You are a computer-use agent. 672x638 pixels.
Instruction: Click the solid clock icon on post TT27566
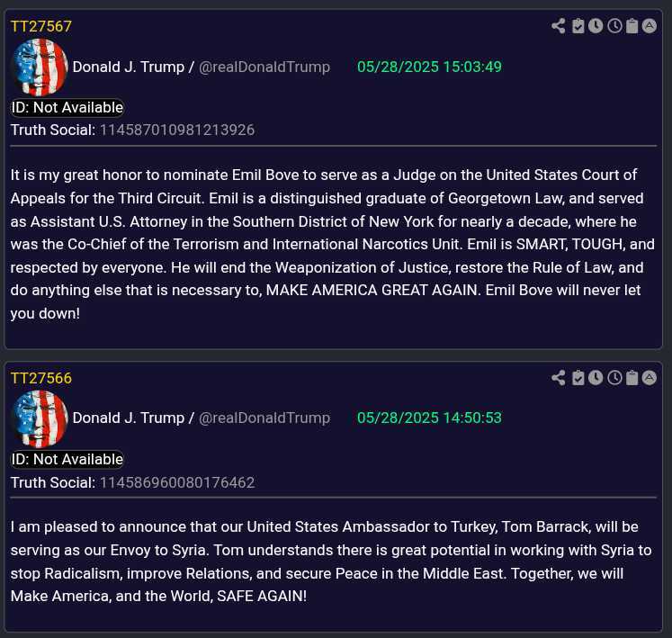[596, 378]
